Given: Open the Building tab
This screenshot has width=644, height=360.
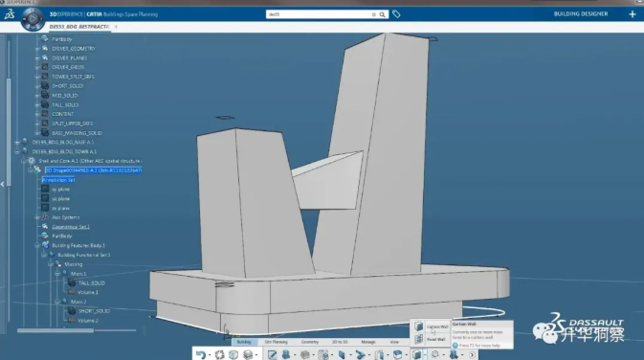Looking at the screenshot, I should [244, 342].
